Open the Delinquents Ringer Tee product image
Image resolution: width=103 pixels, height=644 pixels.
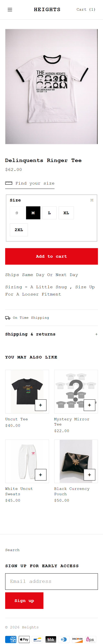(51, 86)
